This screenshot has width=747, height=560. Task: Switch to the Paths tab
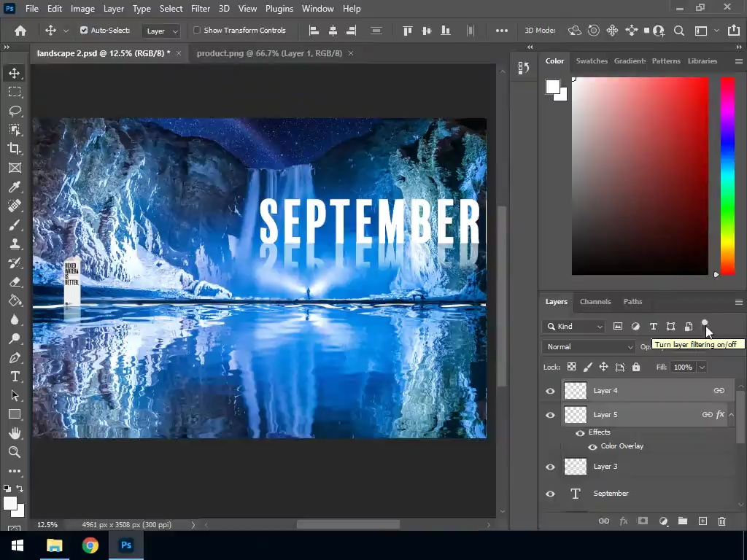pos(632,301)
